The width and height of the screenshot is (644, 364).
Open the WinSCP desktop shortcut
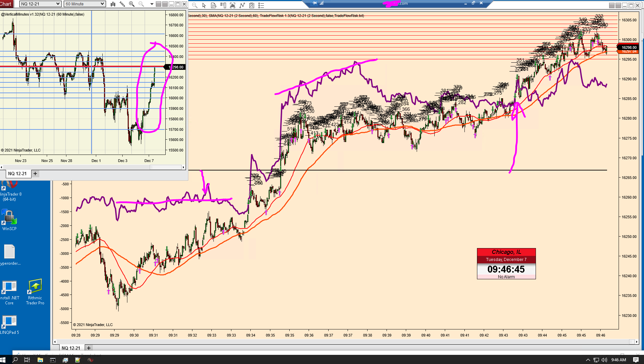pyautogui.click(x=9, y=220)
